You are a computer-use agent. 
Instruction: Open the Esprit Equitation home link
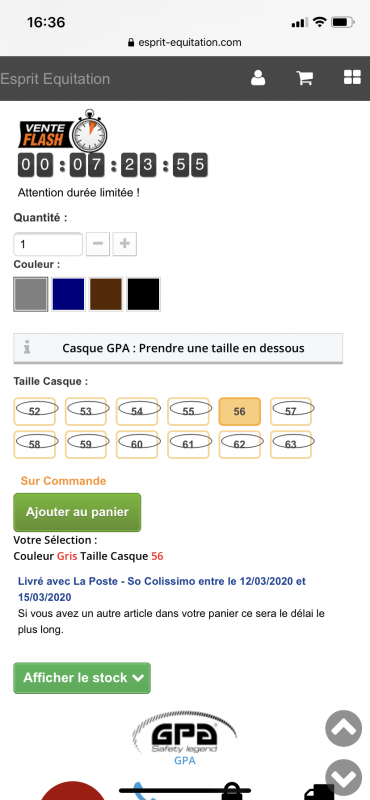[55, 79]
